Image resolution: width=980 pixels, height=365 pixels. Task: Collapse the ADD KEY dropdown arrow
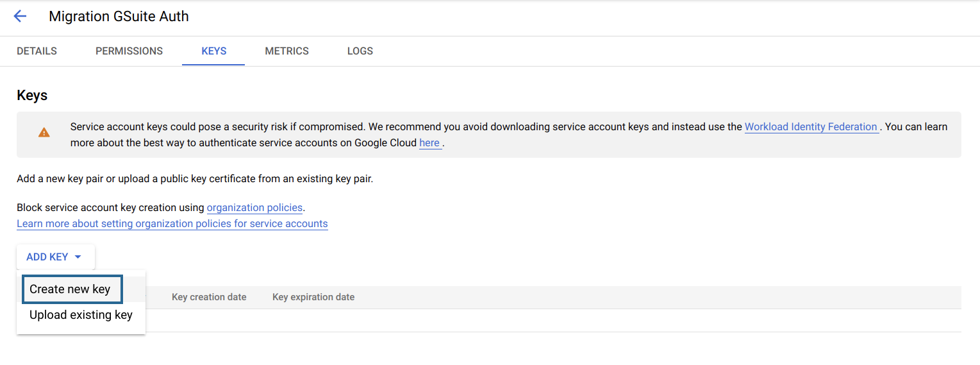coord(78,257)
